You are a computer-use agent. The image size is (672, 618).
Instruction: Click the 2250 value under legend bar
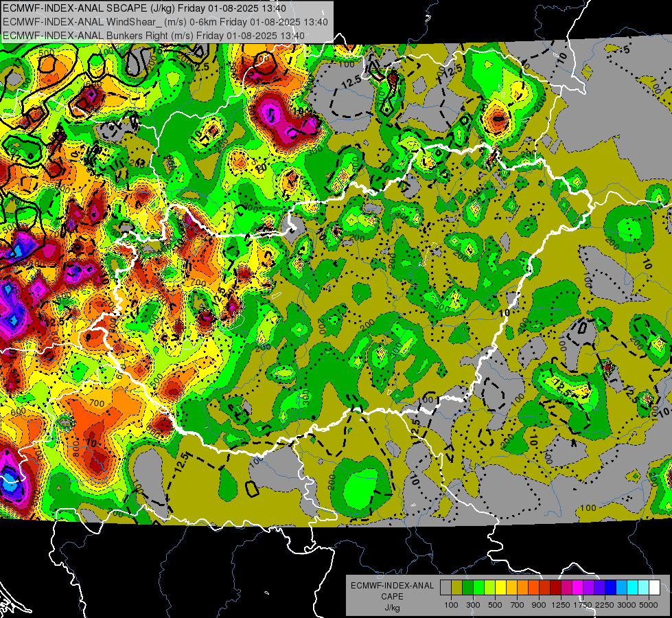point(605,605)
